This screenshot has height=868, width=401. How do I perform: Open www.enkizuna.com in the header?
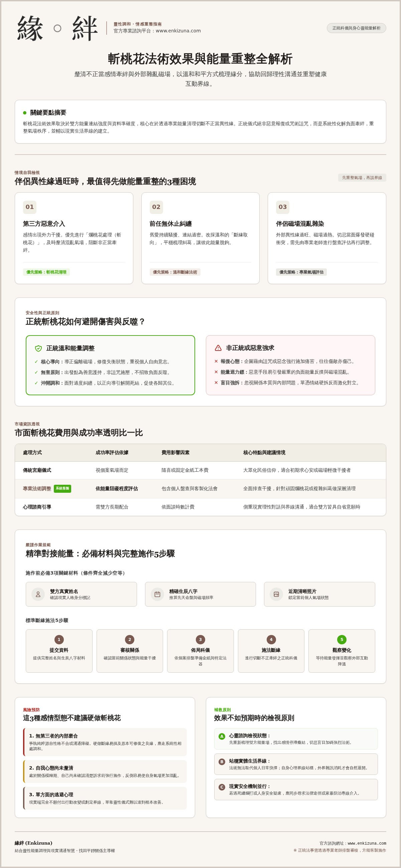click(178, 31)
